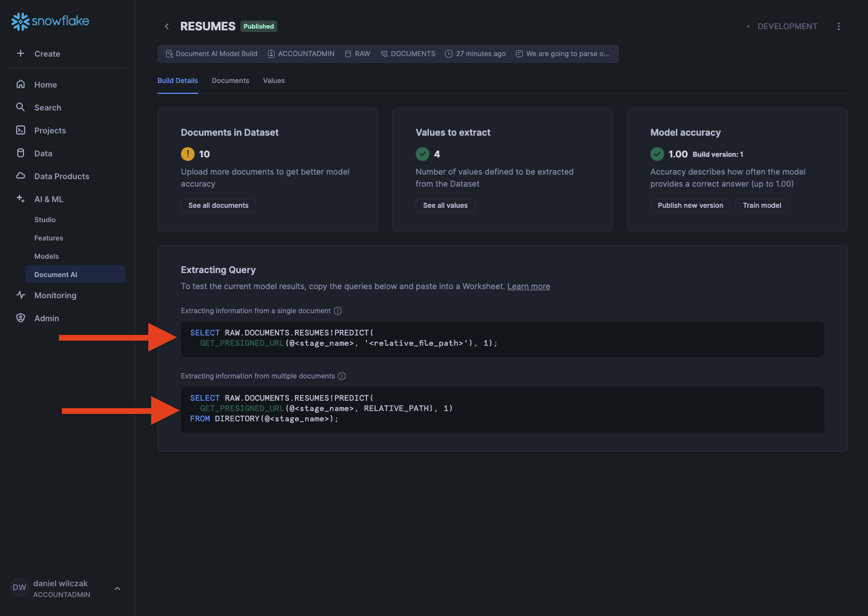
Task: Switch to the Documents tab
Action: tap(230, 81)
